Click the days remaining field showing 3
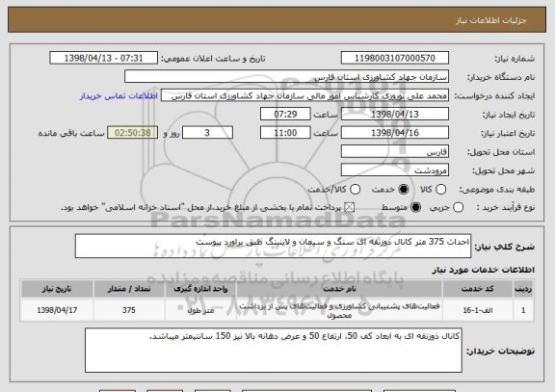This screenshot has width=555, height=392. click(x=207, y=133)
